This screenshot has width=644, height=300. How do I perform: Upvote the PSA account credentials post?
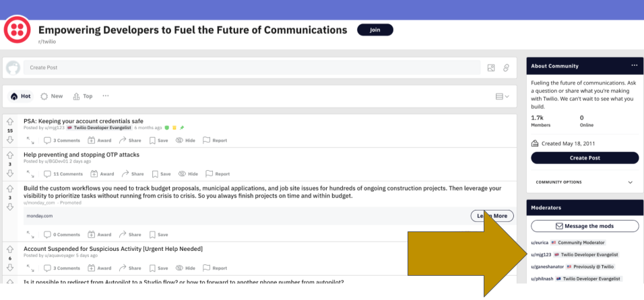[x=11, y=122]
